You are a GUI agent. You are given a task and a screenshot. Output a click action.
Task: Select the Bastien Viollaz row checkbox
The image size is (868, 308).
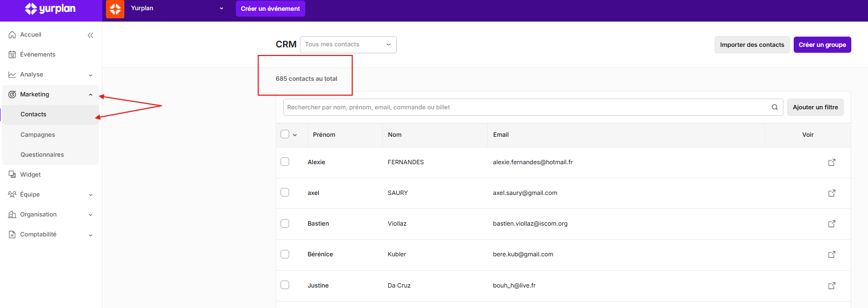285,223
